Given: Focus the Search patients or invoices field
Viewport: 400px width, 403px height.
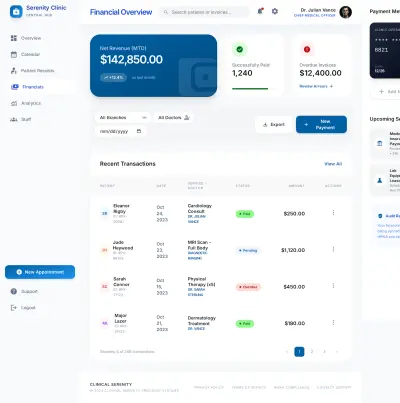Looking at the screenshot, I should (204, 12).
